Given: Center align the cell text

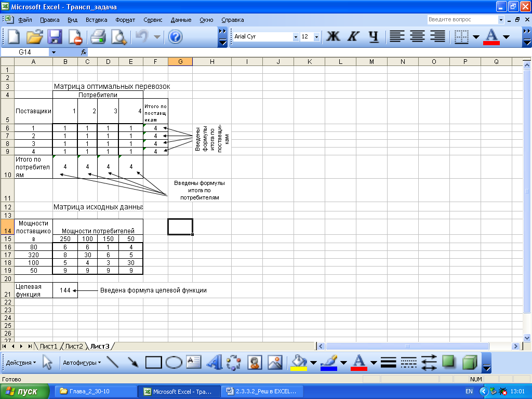Looking at the screenshot, I should [x=417, y=36].
